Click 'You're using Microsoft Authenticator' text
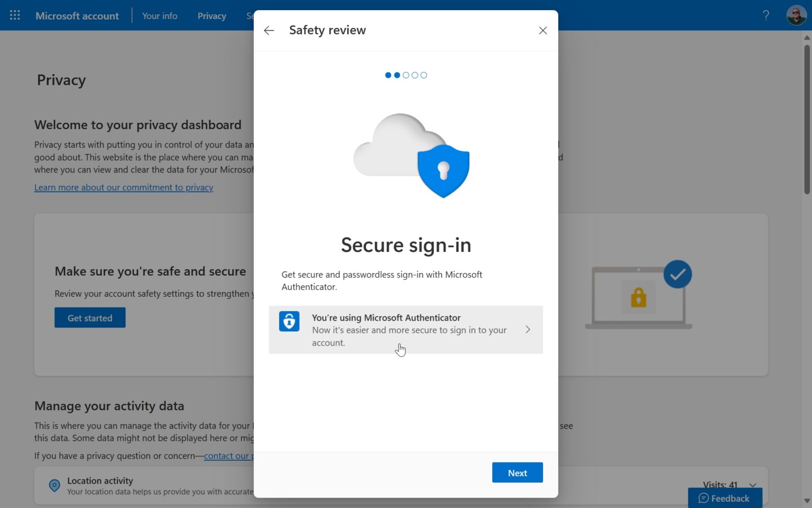This screenshot has height=508, width=812. coord(386,317)
